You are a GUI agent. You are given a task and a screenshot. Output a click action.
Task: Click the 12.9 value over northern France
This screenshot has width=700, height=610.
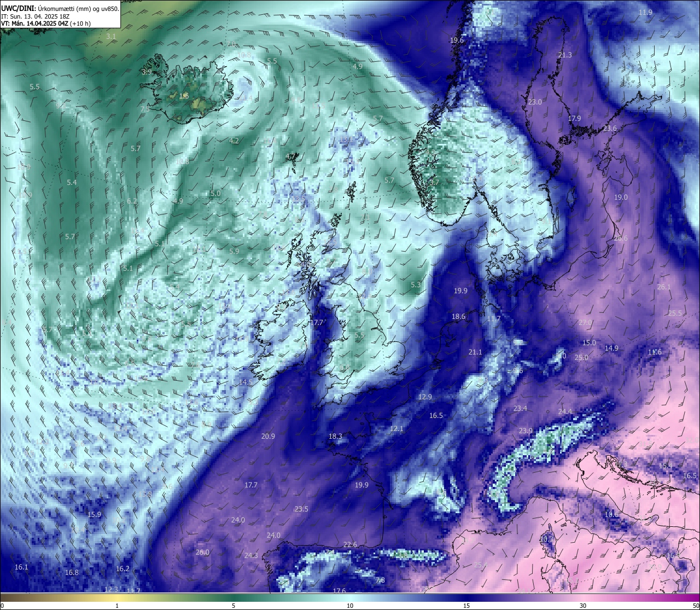(425, 397)
